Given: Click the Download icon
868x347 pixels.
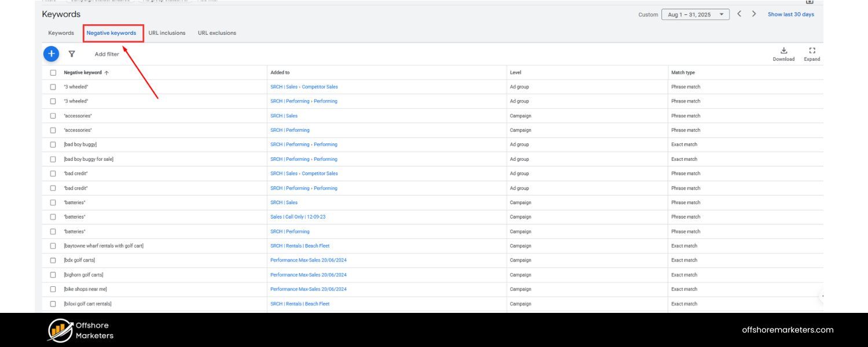Looking at the screenshot, I should (x=784, y=52).
